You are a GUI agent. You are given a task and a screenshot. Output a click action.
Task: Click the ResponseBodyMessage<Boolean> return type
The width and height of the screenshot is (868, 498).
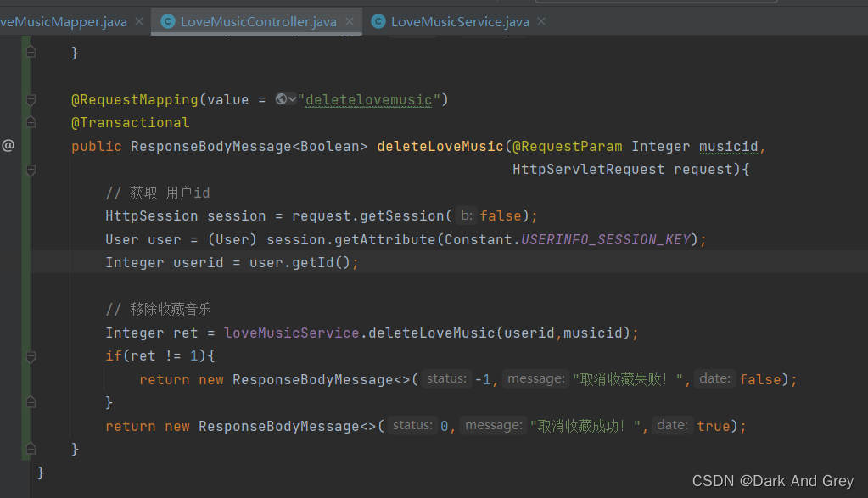click(249, 146)
